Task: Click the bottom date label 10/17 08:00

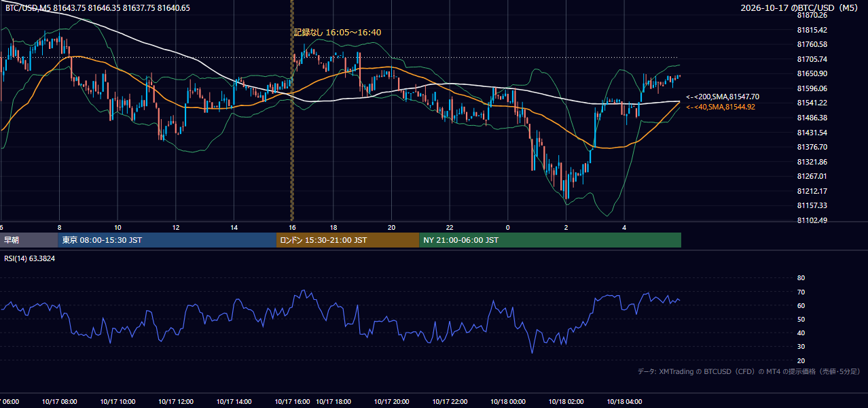Action: pyautogui.click(x=59, y=402)
